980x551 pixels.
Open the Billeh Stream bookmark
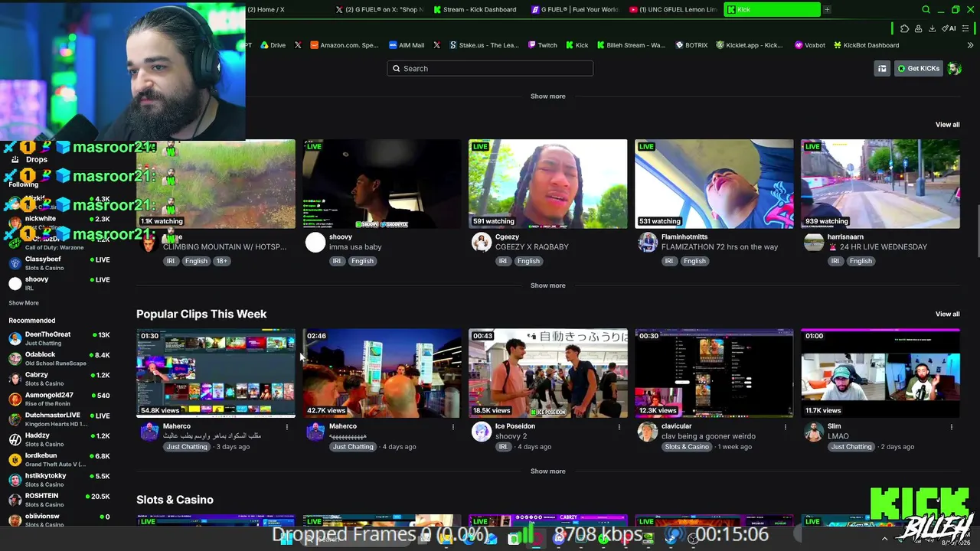[x=632, y=45]
